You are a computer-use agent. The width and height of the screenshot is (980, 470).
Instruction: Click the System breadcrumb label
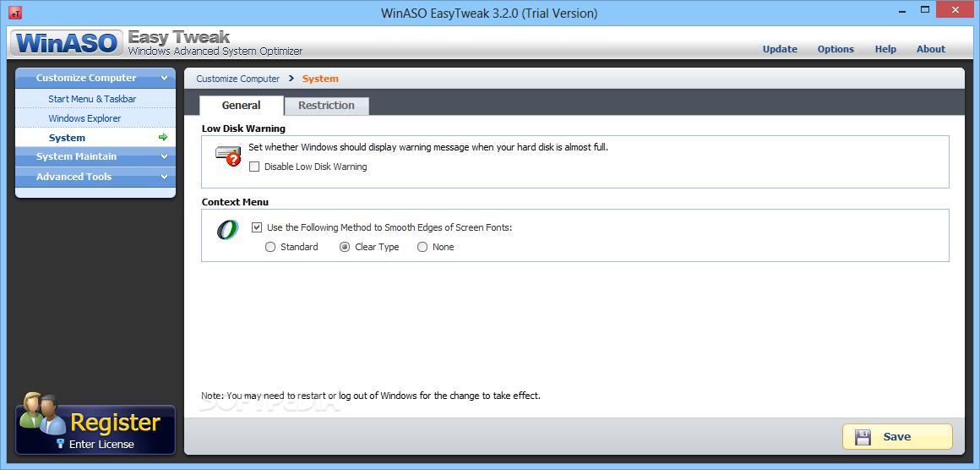coord(321,79)
